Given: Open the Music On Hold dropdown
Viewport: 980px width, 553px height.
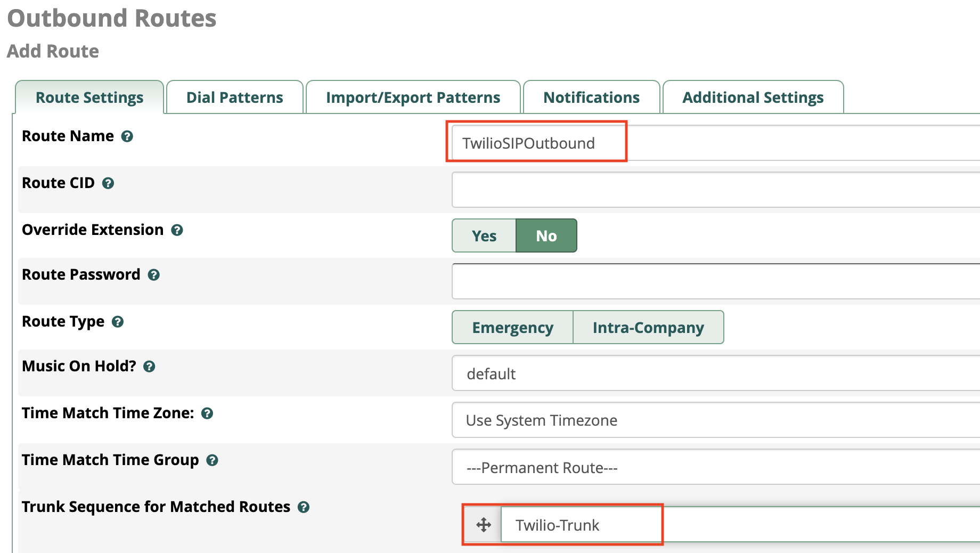Looking at the screenshot, I should coord(714,374).
